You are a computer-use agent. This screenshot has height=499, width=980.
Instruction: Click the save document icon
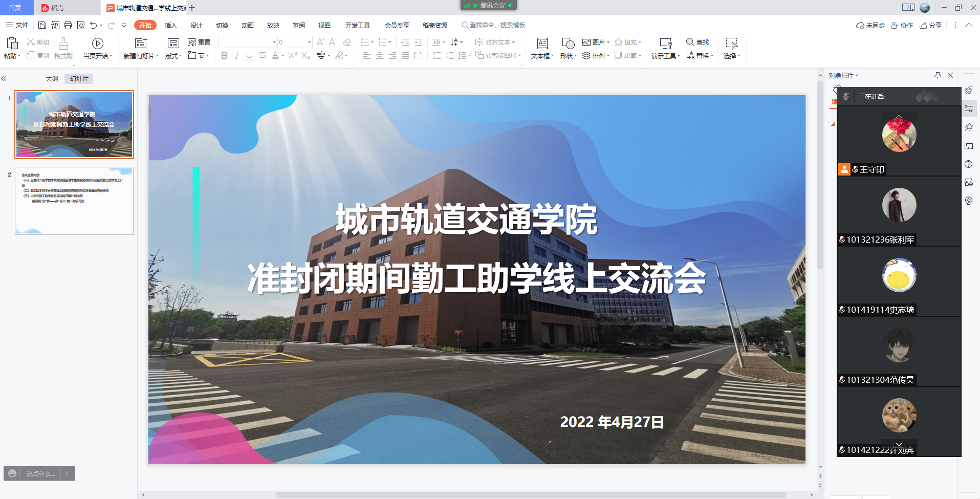tap(42, 25)
